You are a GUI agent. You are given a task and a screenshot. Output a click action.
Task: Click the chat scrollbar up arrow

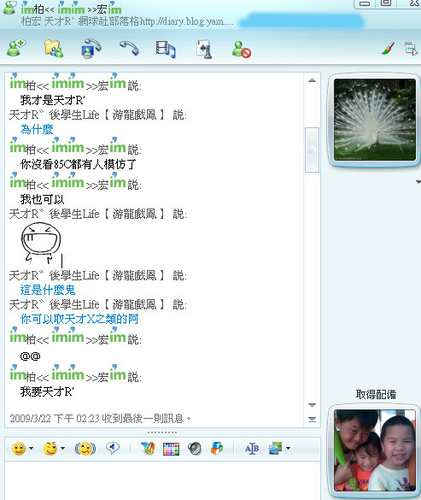[x=312, y=80]
